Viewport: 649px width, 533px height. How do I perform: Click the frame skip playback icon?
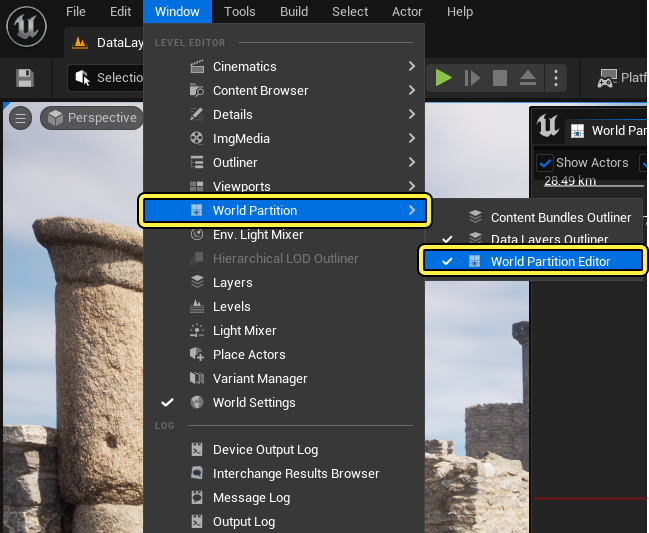[472, 78]
